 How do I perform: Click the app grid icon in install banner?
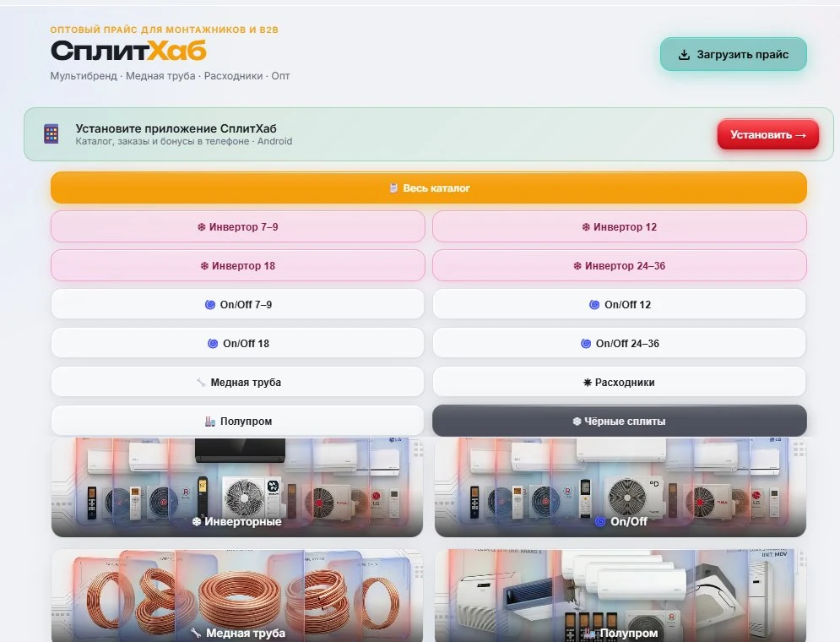pos(51,134)
